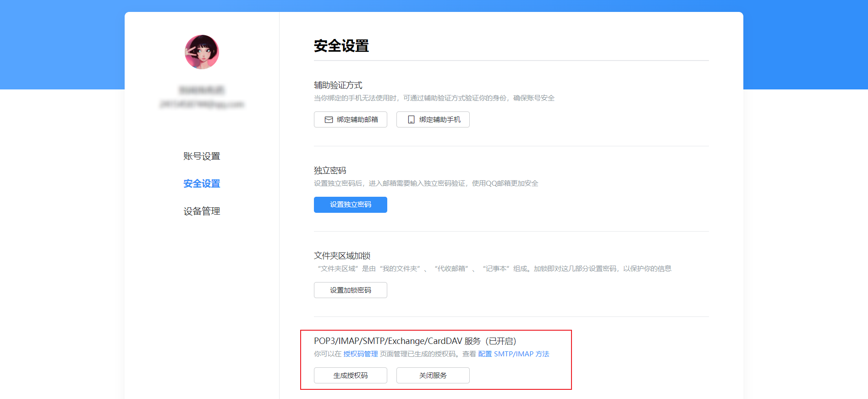Open the 配置 SMTP/IMAP 方法 link

513,354
